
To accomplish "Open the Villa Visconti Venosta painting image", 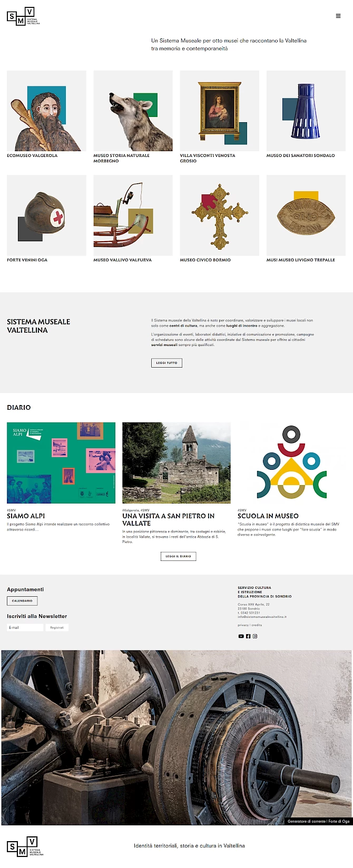I will pyautogui.click(x=219, y=111).
